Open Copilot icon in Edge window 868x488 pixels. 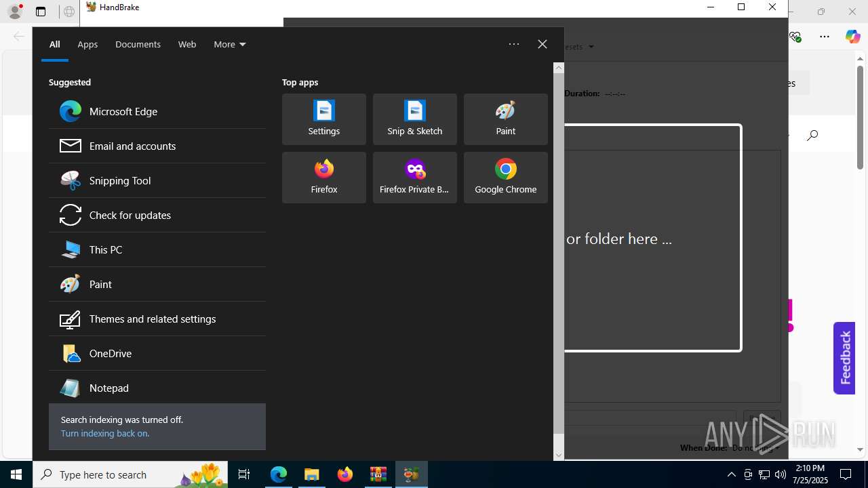click(x=852, y=37)
